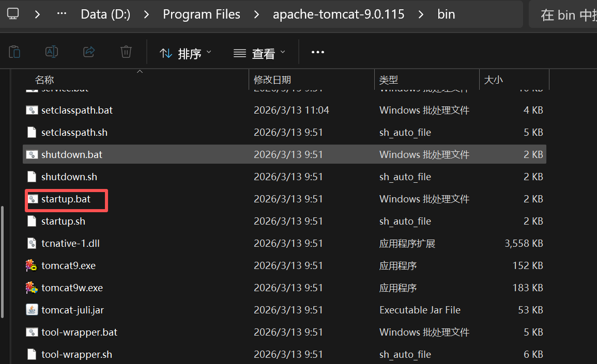
Task: Open the toolbar more options ellipsis
Action: 318,52
